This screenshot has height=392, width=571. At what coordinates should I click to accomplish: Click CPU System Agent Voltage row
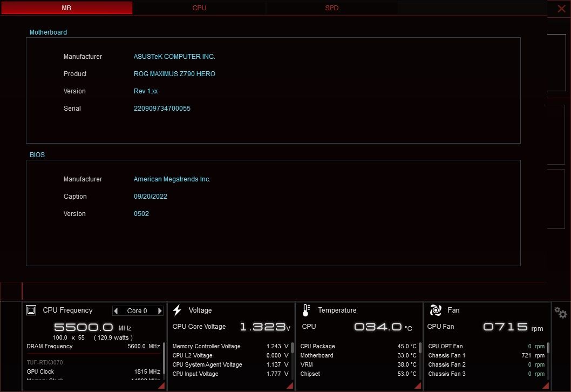tap(230, 364)
